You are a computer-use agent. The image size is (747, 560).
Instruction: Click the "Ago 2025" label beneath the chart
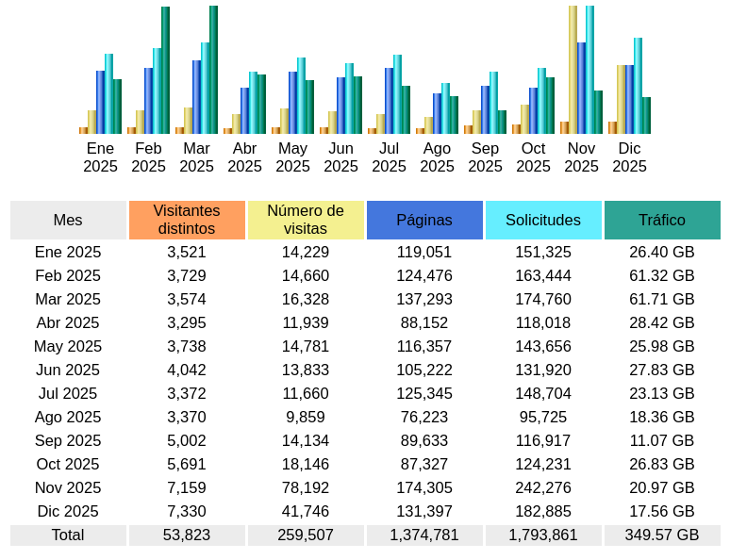(437, 157)
